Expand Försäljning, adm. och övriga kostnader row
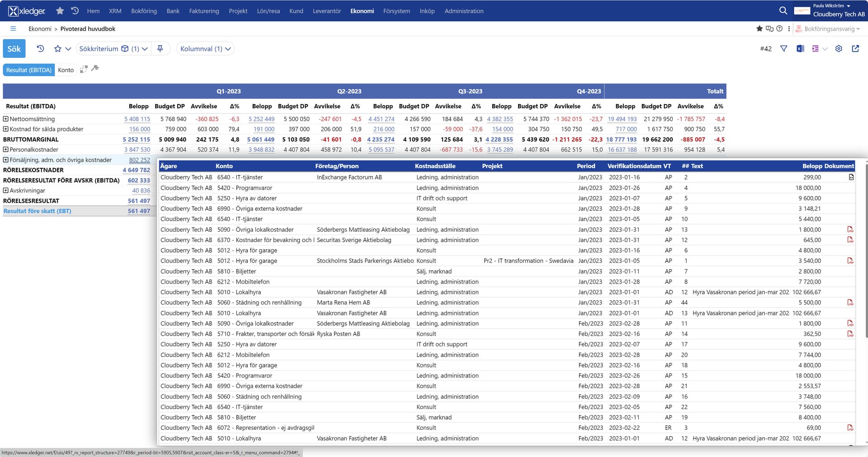This screenshot has width=868, height=457. point(6,160)
